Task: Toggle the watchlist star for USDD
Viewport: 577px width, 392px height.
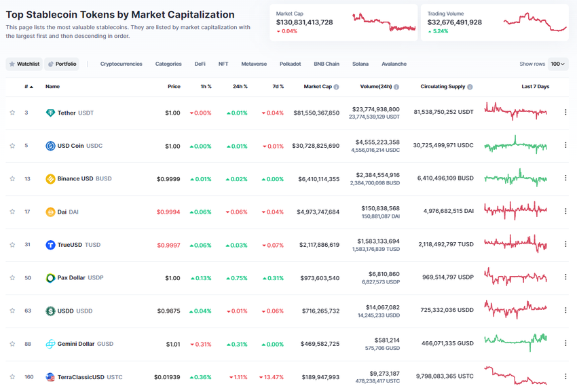Action: tap(12, 311)
